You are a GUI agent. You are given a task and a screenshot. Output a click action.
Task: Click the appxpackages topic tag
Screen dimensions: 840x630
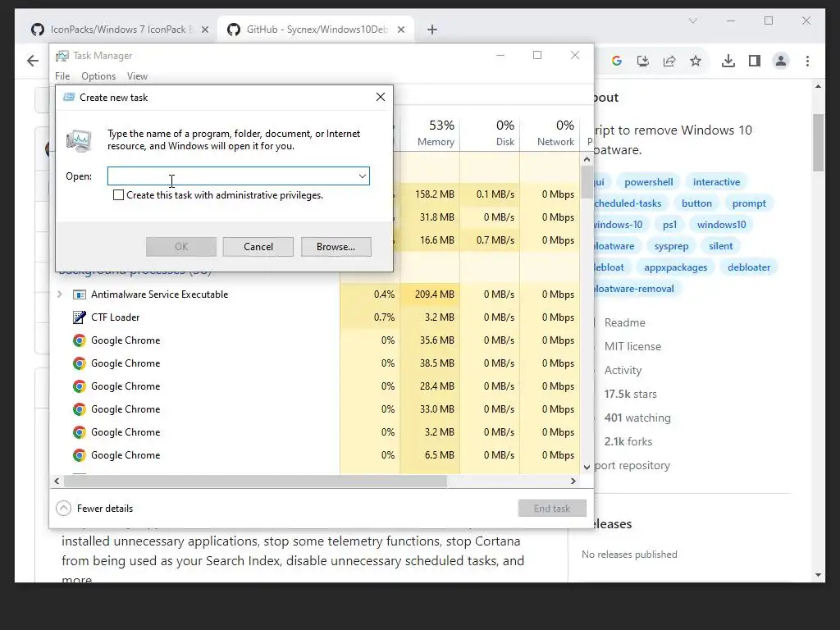pyautogui.click(x=676, y=267)
